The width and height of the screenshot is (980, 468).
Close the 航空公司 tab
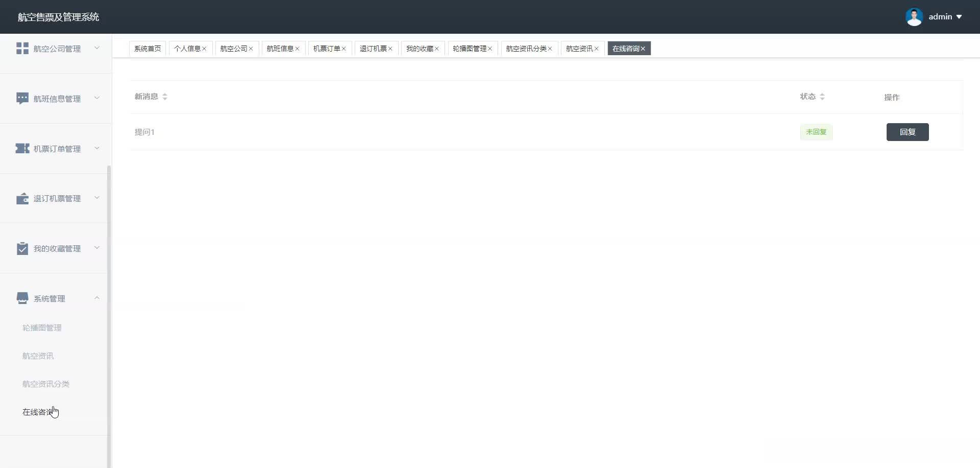click(251, 49)
